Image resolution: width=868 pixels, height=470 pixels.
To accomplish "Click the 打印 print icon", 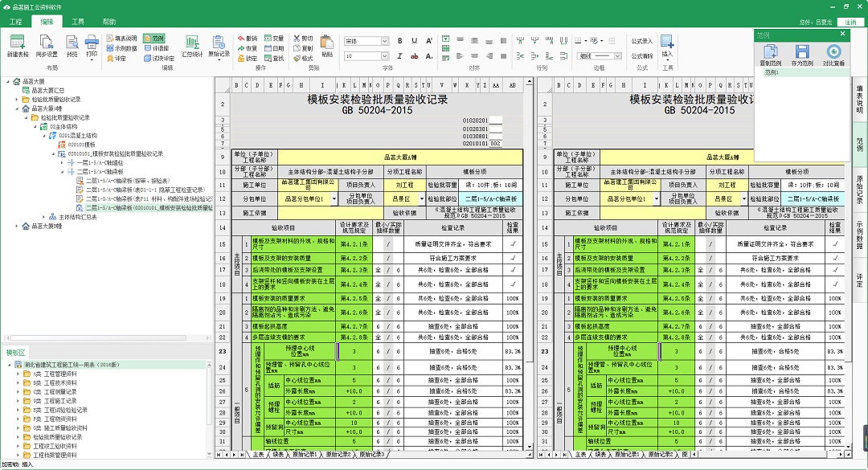I will click(91, 44).
